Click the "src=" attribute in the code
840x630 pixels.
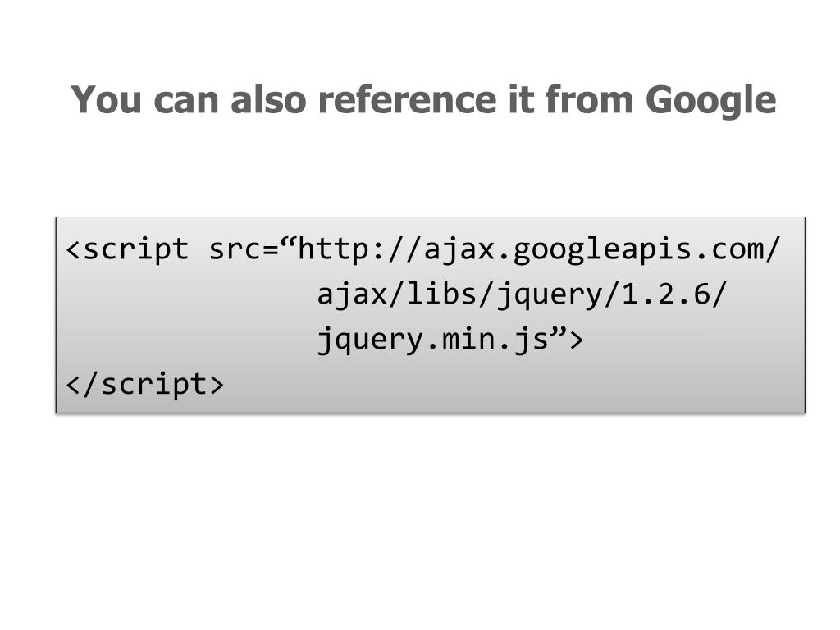pos(244,249)
